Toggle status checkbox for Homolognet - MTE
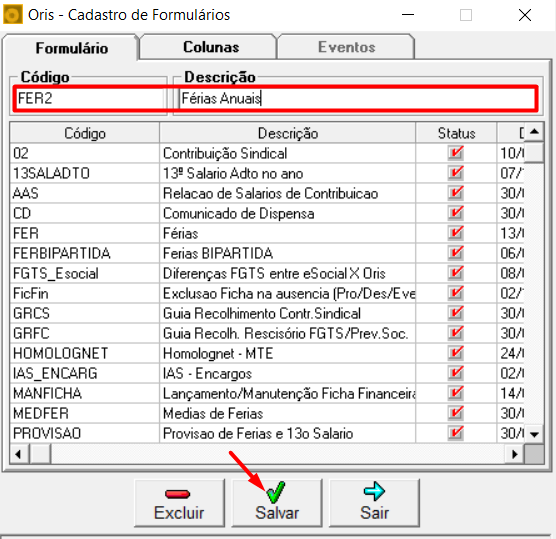 tap(456, 353)
